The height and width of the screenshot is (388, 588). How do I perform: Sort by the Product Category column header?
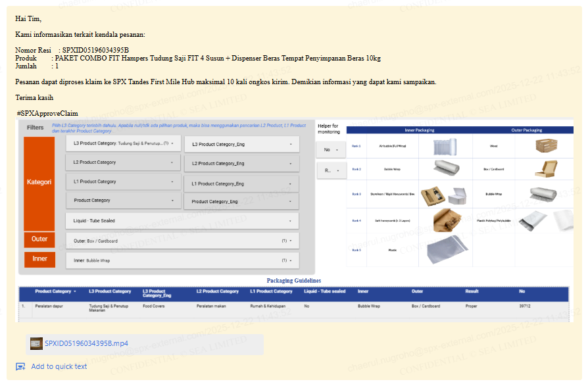[x=55, y=291]
